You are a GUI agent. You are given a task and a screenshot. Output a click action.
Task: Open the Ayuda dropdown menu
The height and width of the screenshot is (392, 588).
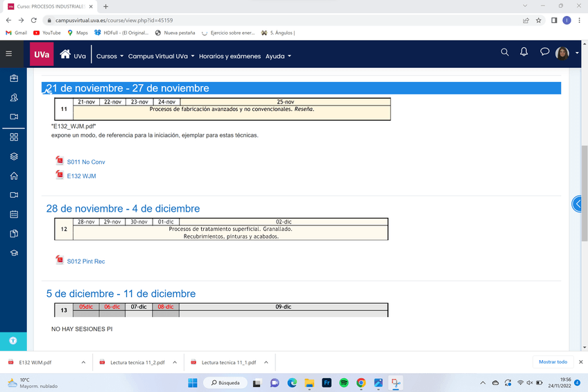[278, 56]
